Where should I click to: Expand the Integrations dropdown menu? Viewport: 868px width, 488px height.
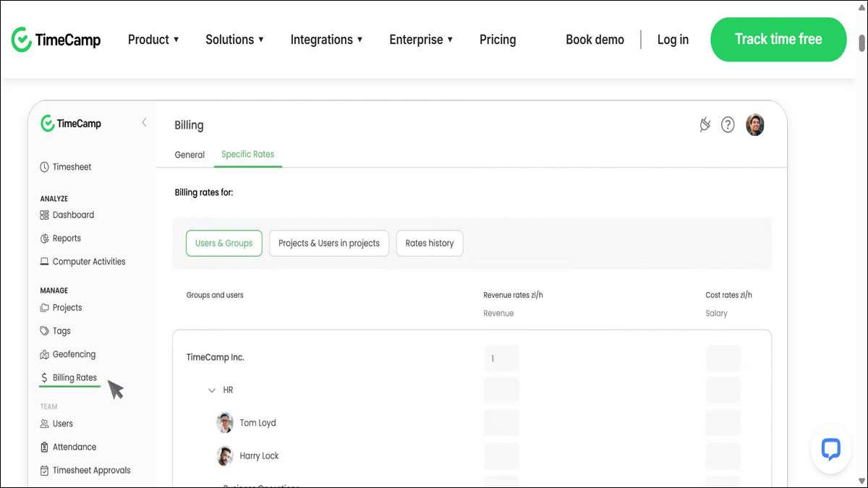pos(327,40)
